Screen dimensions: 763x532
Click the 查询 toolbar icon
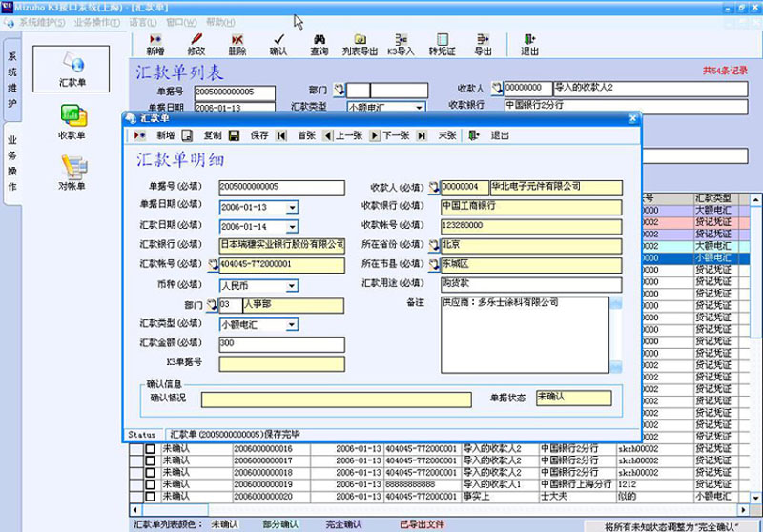pyautogui.click(x=319, y=44)
